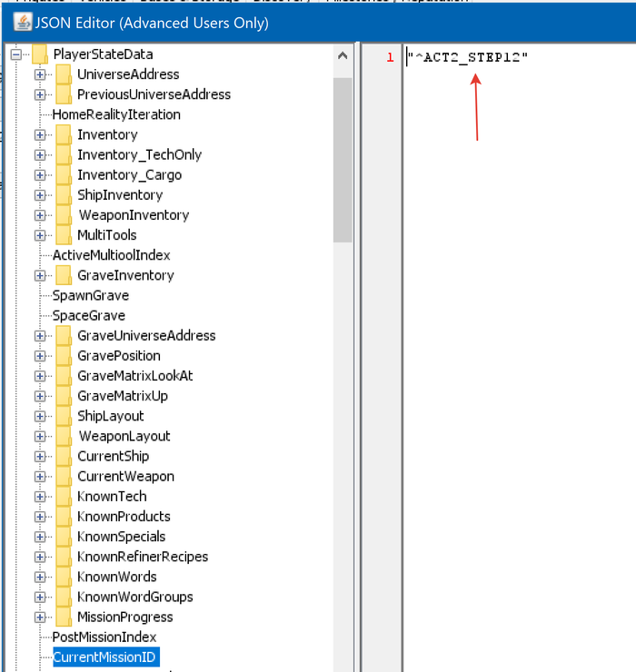Expand the GraveInventory node
Screen dimensions: 636x672
[40, 275]
